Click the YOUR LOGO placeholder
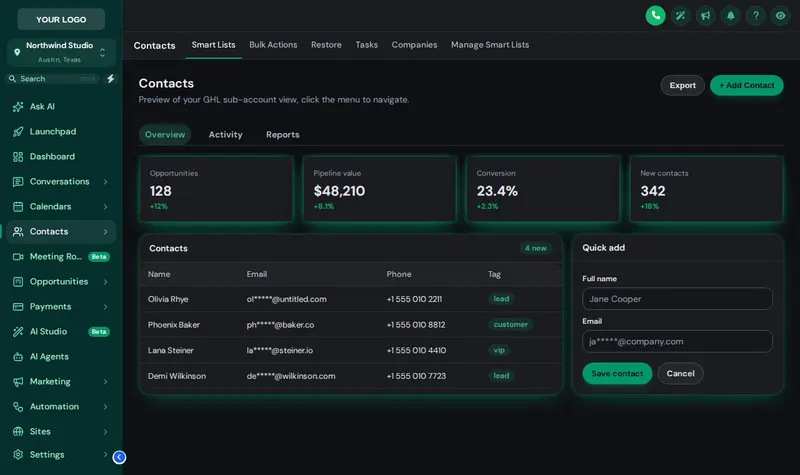This screenshot has height=475, width=800. pos(61,19)
